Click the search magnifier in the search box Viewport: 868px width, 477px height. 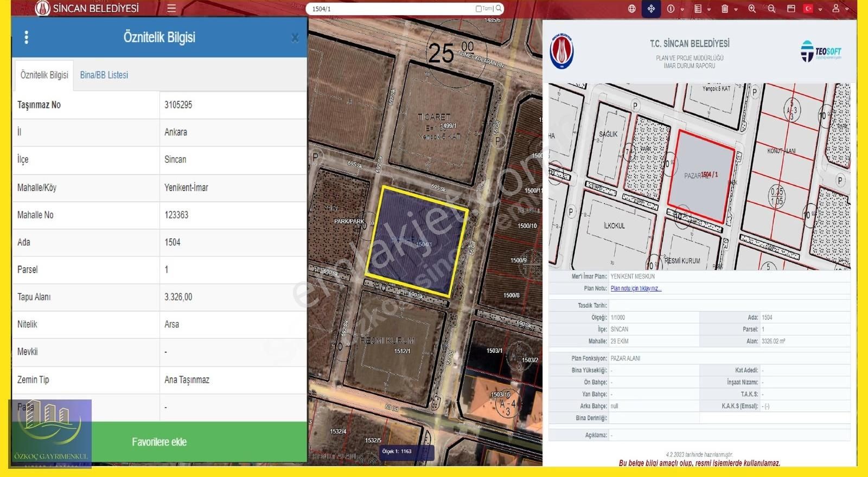pos(499,9)
